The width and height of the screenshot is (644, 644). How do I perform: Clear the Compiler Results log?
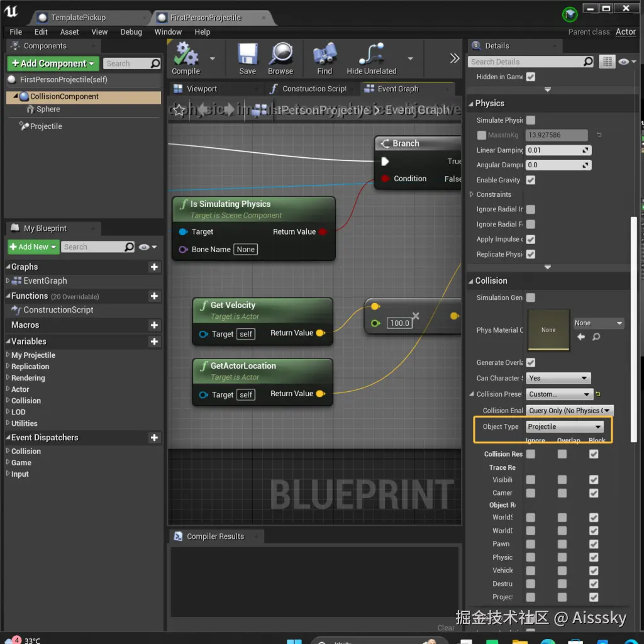click(445, 627)
